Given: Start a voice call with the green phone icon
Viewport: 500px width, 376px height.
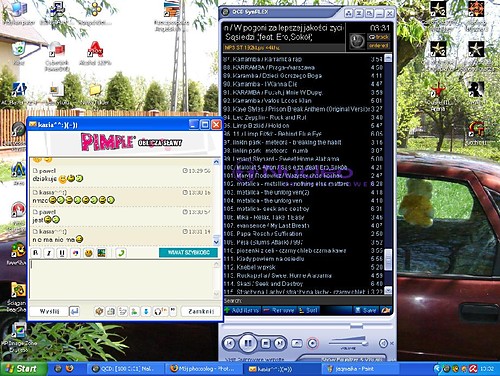Looking at the screenshot, I should 121,253.
